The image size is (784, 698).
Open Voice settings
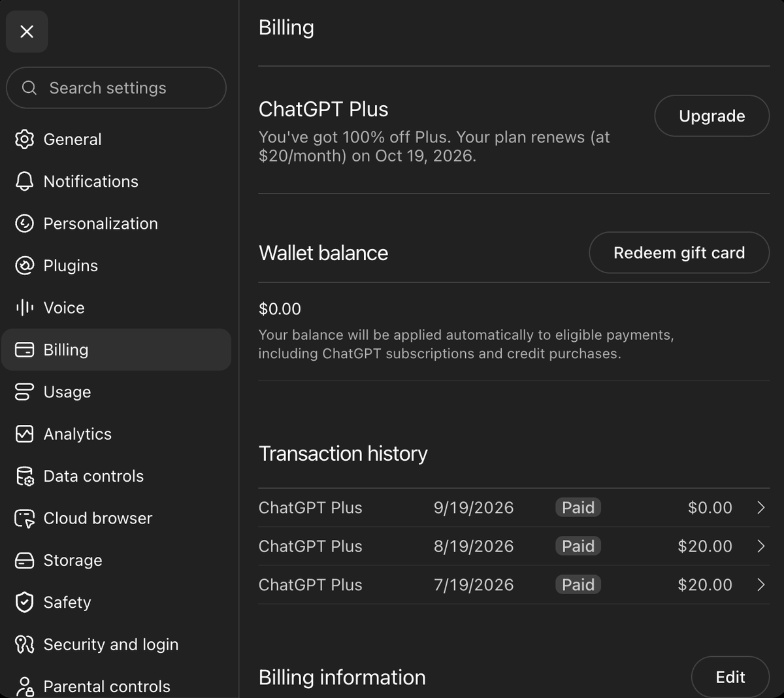[x=116, y=307]
